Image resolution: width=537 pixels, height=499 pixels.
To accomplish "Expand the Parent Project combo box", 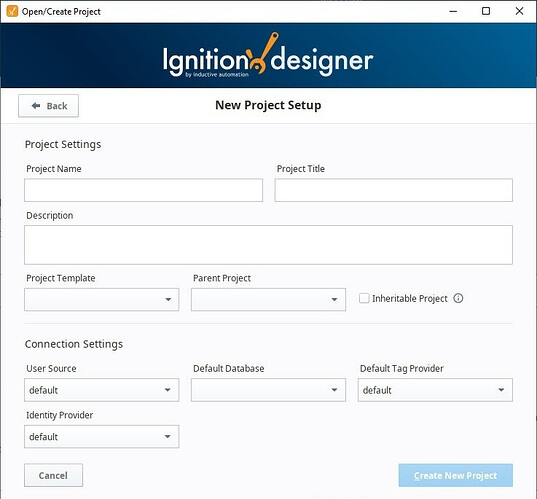I will (268, 300).
